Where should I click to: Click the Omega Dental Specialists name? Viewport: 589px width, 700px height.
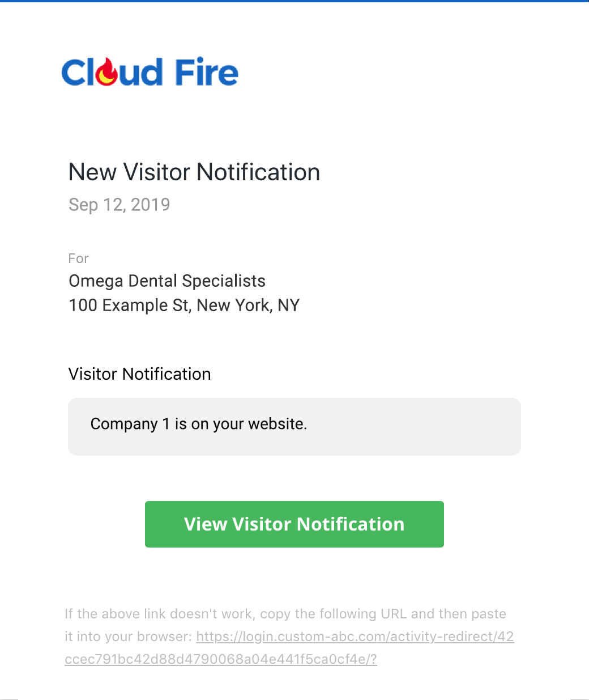click(x=167, y=281)
